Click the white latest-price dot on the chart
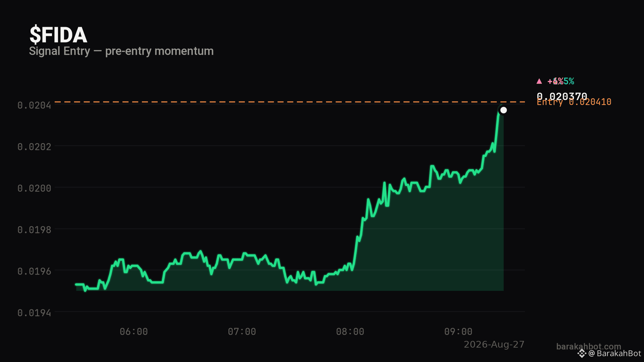 [503, 110]
